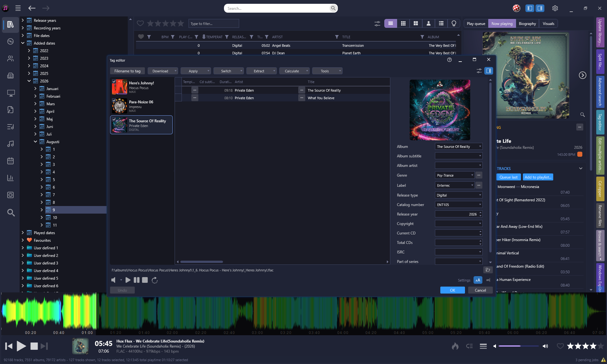This screenshot has width=607, height=364.
Task: Collapse Augusti month node
Action: coord(35,142)
